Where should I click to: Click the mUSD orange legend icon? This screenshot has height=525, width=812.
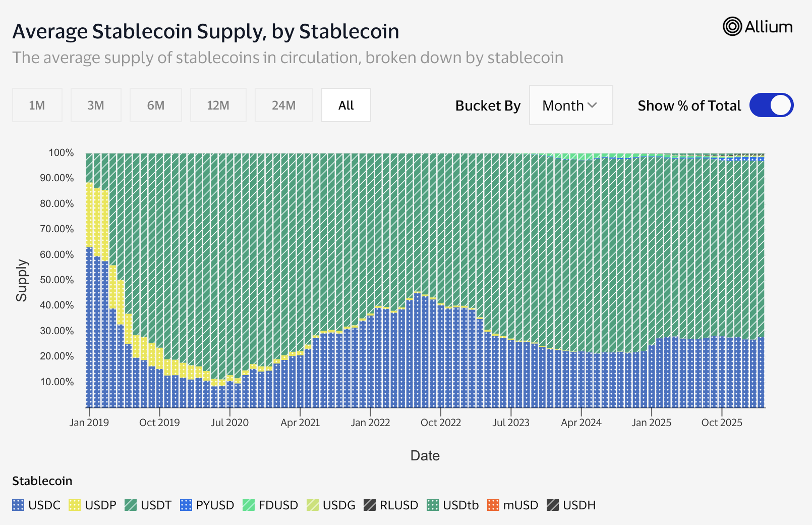pos(493,505)
